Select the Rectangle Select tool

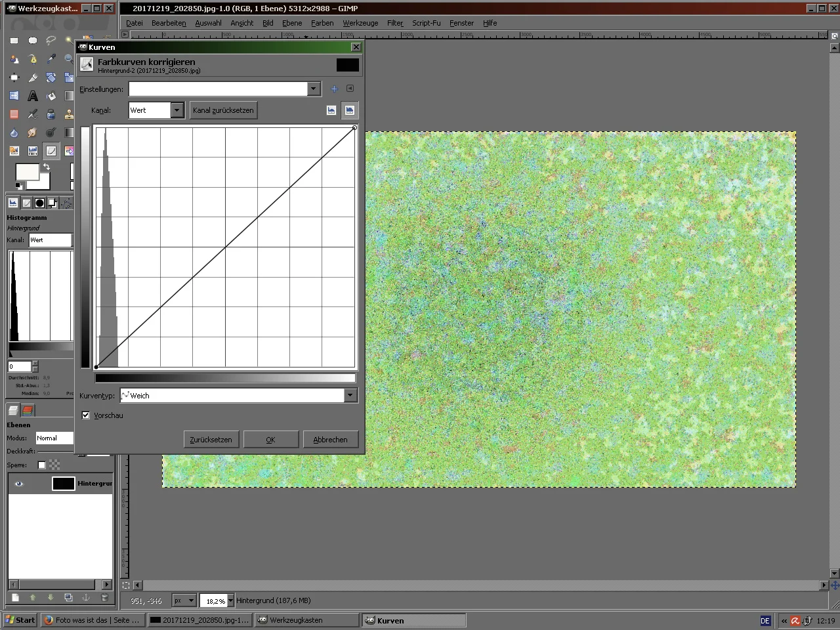coord(14,41)
